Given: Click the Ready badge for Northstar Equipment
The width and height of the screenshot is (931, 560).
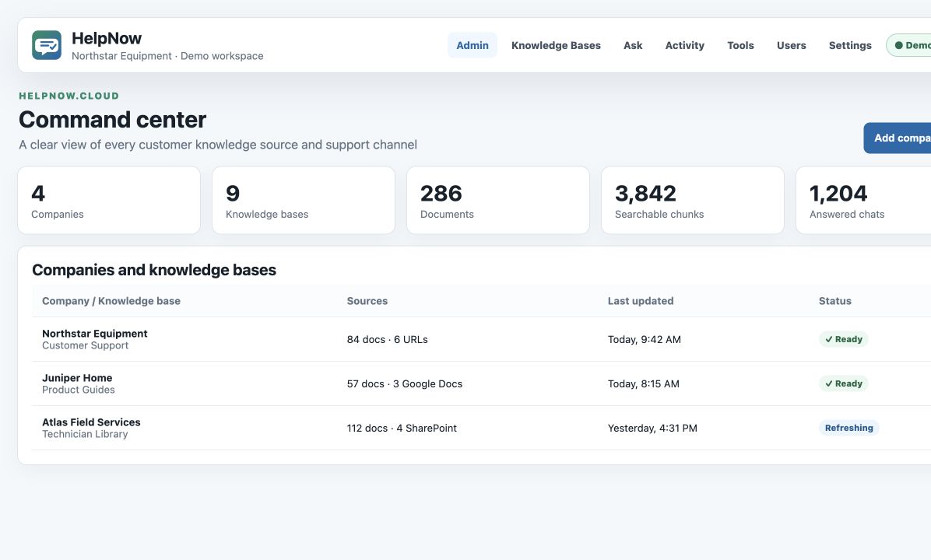Looking at the screenshot, I should [x=844, y=339].
